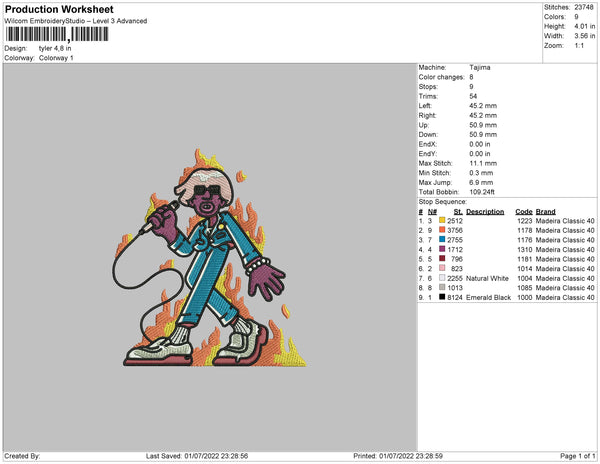Click code 1223 in the first row
Viewport: 600px width, 464px height.
coord(525,221)
